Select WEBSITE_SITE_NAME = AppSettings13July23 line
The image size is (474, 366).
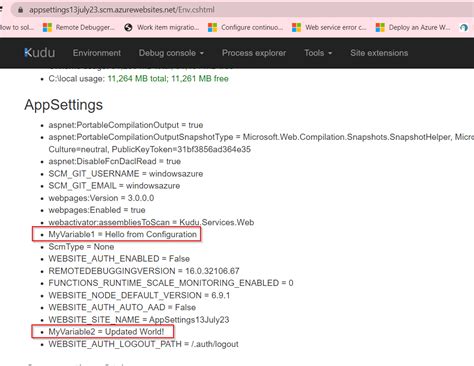click(139, 320)
